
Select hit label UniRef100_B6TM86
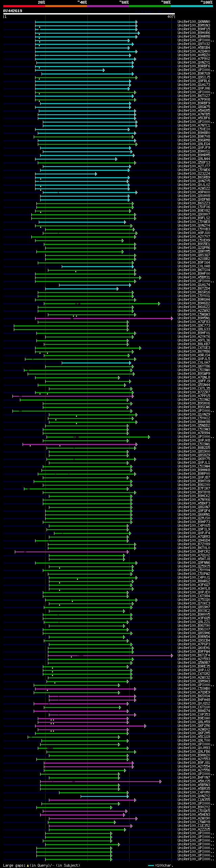coord(194,352)
